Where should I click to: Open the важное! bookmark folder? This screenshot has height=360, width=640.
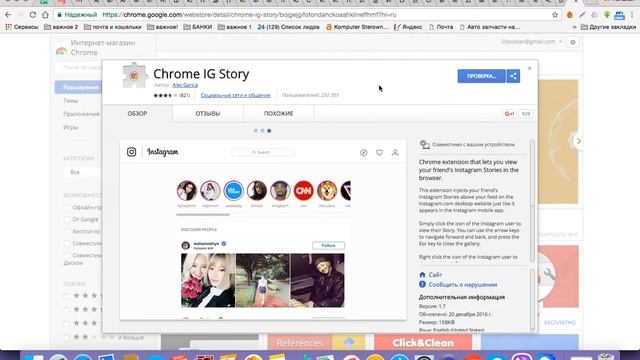(x=162, y=27)
